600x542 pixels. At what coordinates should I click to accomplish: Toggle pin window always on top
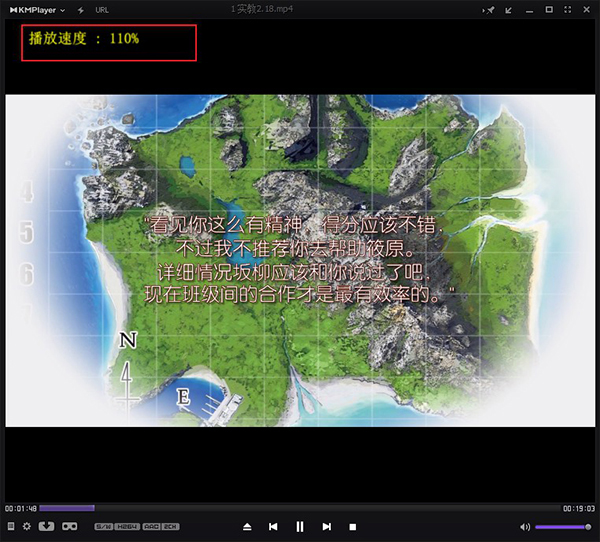pyautogui.click(x=490, y=9)
